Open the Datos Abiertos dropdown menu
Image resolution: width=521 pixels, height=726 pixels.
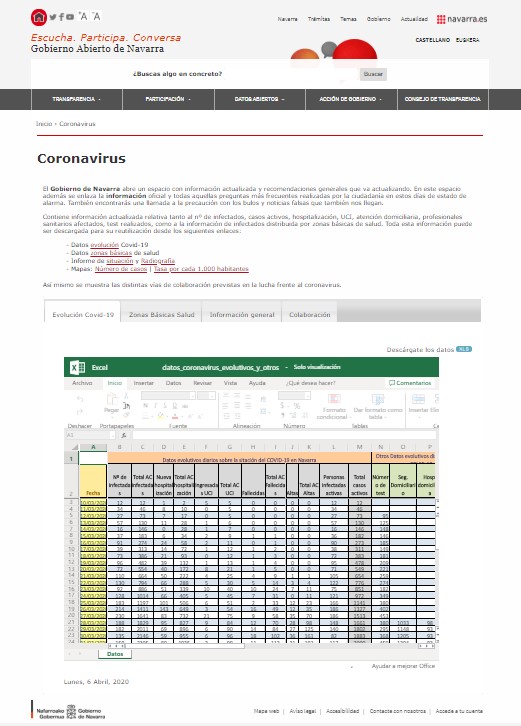point(260,99)
